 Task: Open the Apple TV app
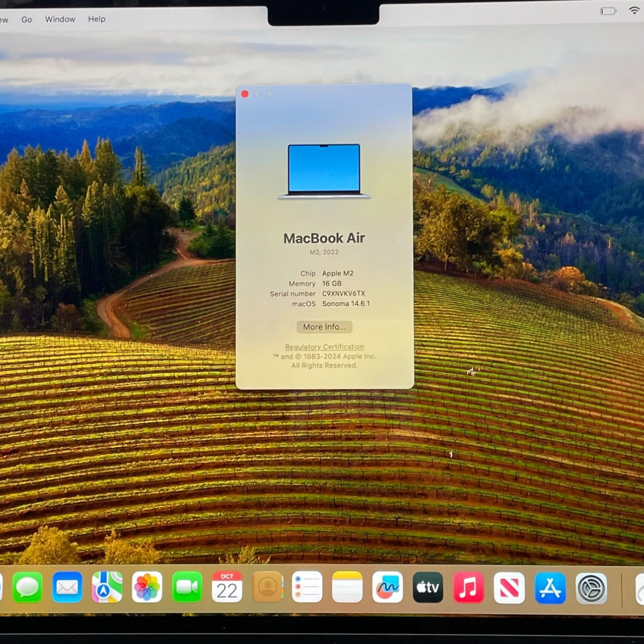click(428, 587)
